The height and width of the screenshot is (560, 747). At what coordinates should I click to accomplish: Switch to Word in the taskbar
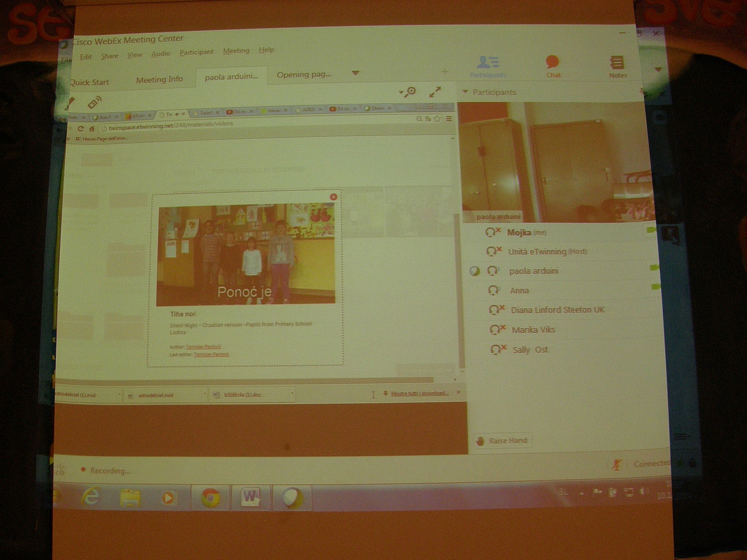coord(251,498)
